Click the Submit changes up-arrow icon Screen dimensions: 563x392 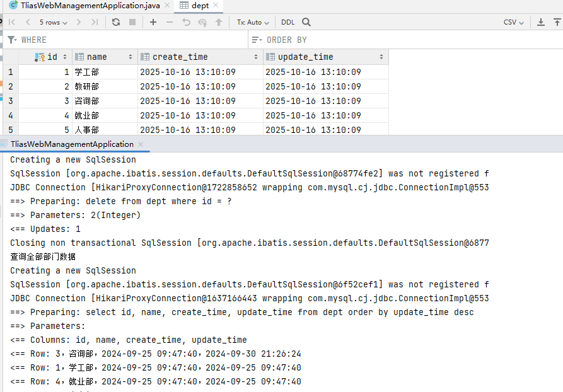coord(219,22)
